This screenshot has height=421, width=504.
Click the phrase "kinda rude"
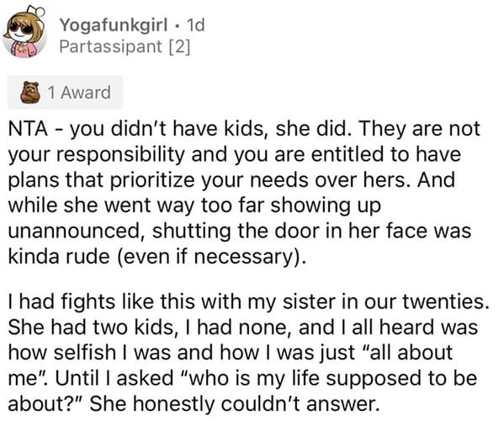point(59,257)
